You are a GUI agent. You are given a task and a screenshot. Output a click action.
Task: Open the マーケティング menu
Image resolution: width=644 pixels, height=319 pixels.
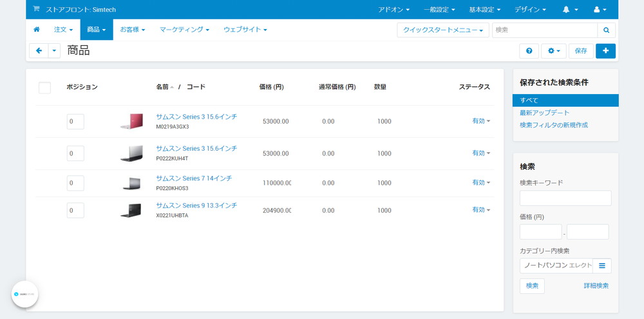point(184,30)
